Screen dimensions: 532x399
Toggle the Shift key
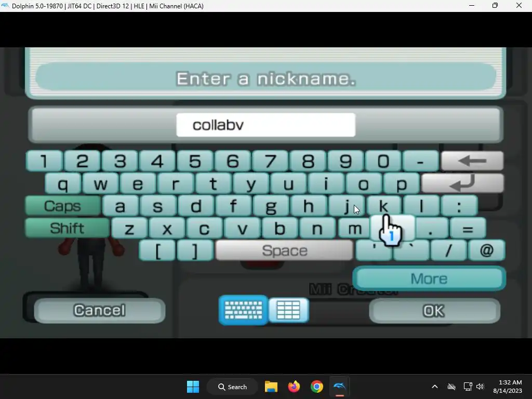(x=67, y=228)
